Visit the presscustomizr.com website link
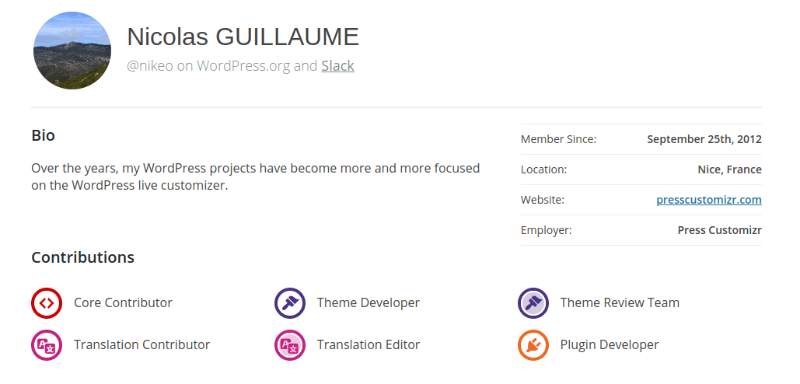The width and height of the screenshot is (800, 384). [x=709, y=200]
